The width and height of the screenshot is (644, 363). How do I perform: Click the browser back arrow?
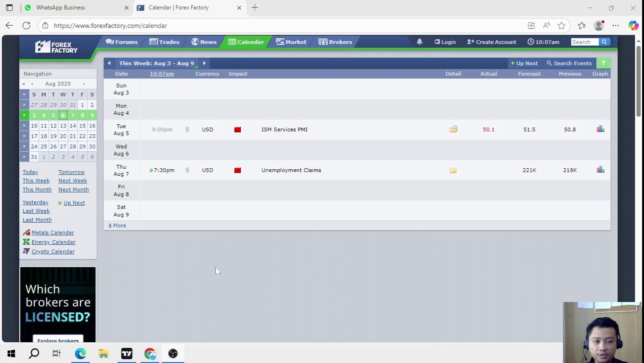9,26
